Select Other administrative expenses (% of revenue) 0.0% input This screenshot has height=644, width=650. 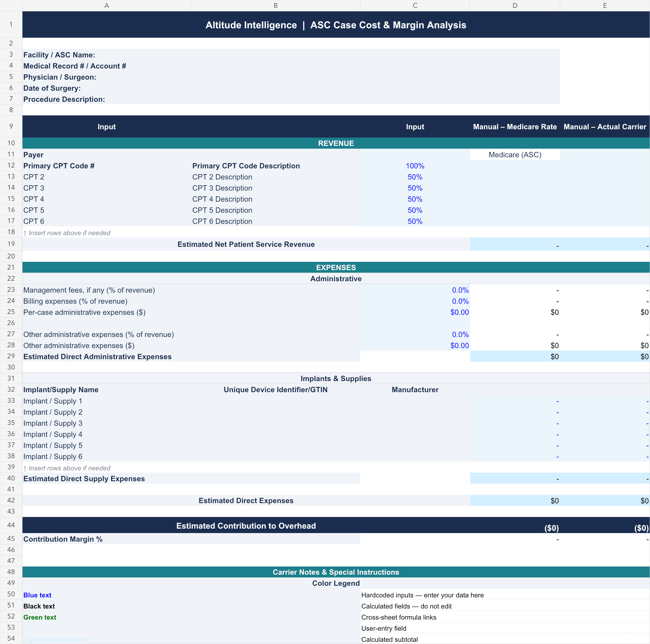point(415,334)
